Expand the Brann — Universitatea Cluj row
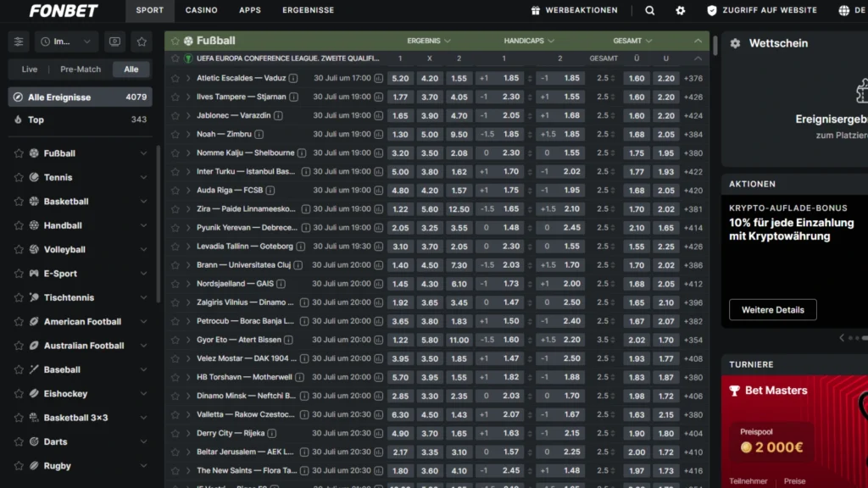The width and height of the screenshot is (868, 488). pyautogui.click(x=188, y=265)
